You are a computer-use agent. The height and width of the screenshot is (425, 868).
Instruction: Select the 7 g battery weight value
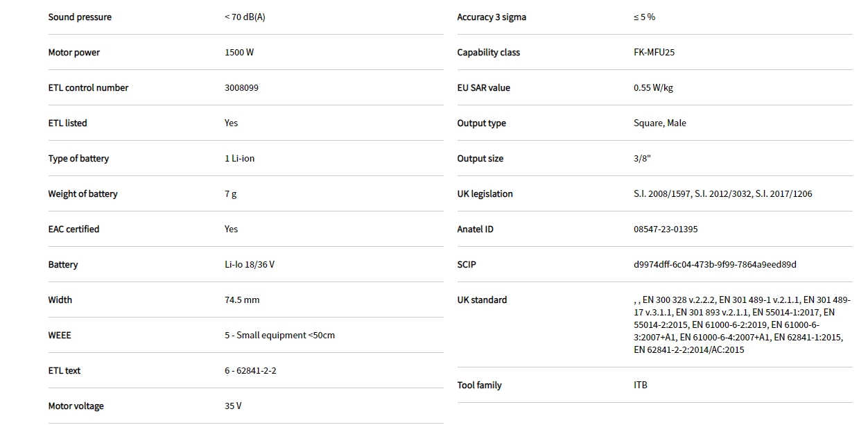(x=231, y=194)
